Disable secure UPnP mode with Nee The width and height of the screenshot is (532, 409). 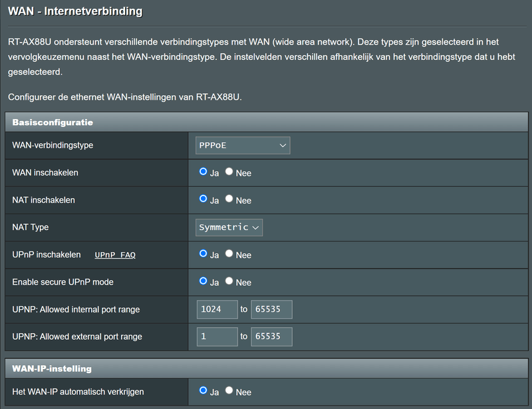click(x=229, y=281)
